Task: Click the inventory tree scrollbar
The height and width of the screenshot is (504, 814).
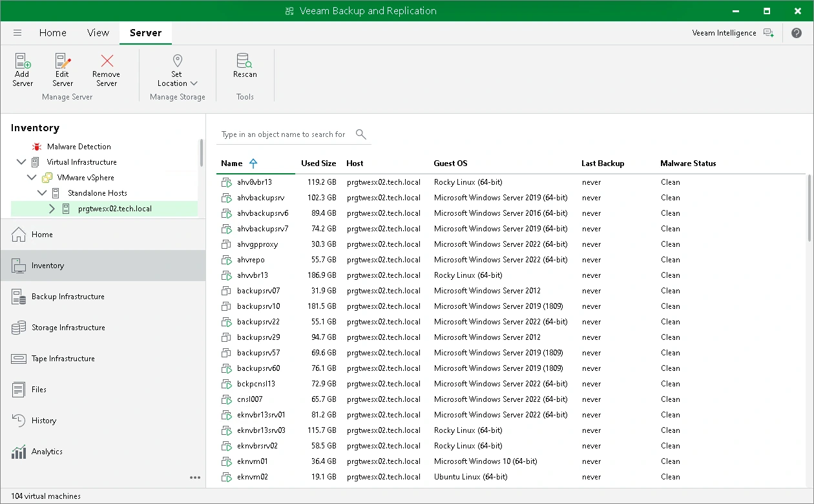Action: (202, 153)
